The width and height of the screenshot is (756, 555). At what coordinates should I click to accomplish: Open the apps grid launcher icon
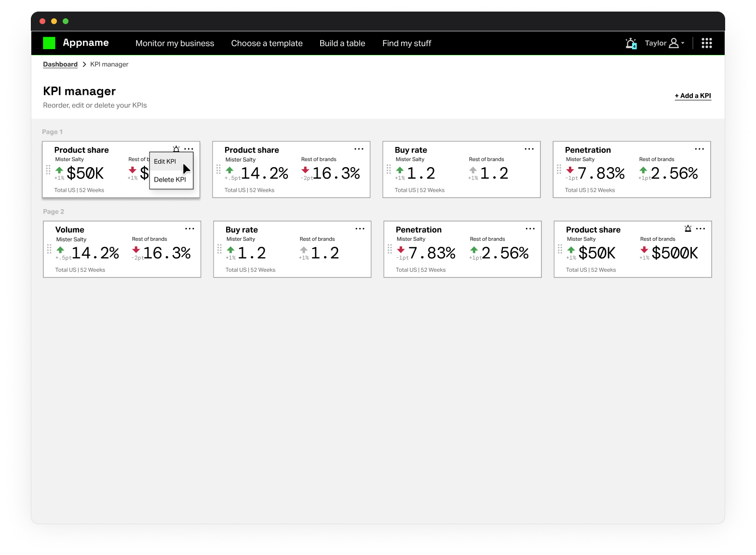[706, 43]
